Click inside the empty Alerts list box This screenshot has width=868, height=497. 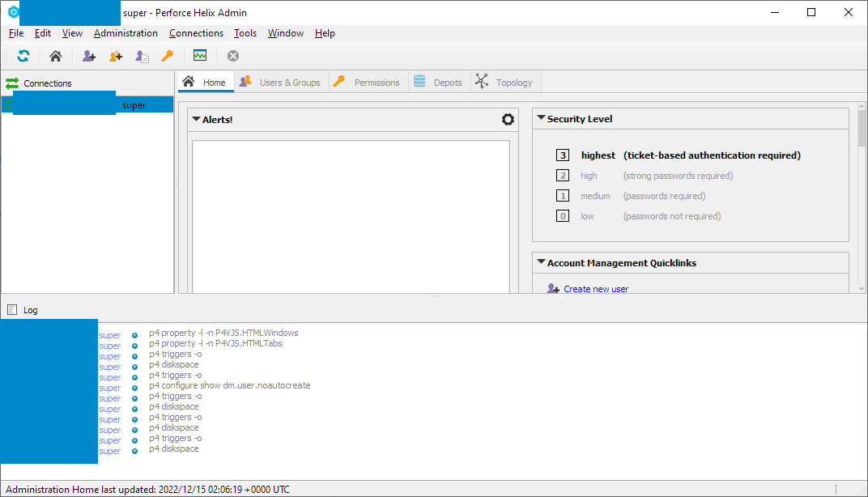click(351, 216)
